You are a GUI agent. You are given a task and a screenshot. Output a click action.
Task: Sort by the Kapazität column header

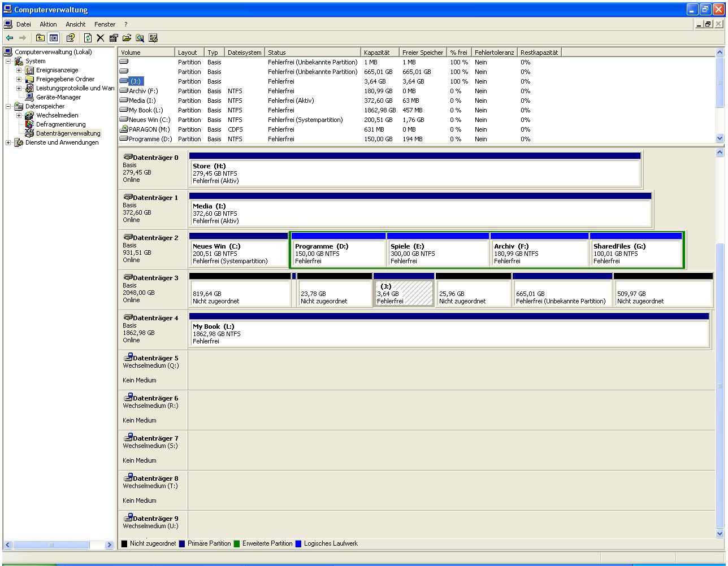pyautogui.click(x=377, y=53)
